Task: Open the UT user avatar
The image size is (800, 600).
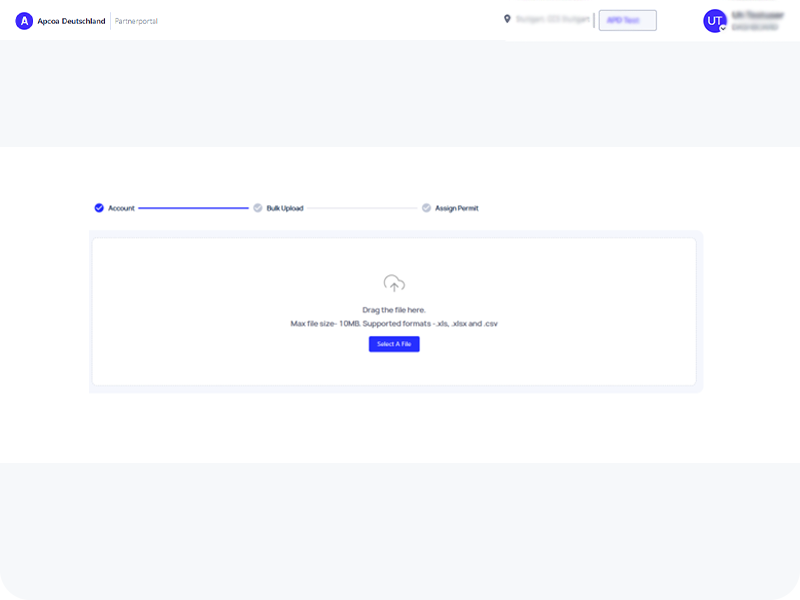Action: point(715,21)
